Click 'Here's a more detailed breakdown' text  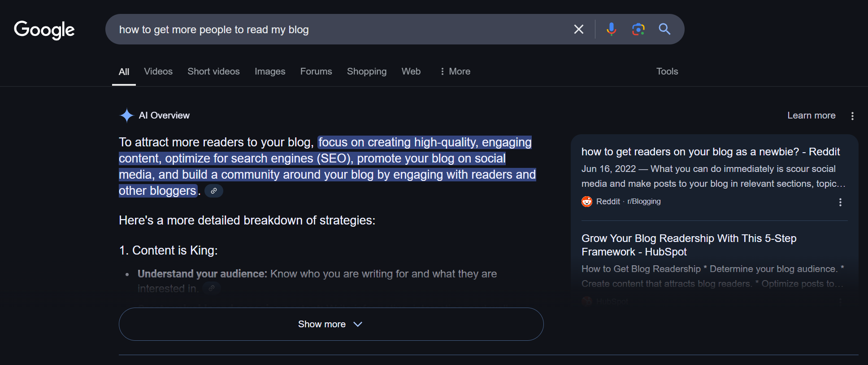point(247,220)
